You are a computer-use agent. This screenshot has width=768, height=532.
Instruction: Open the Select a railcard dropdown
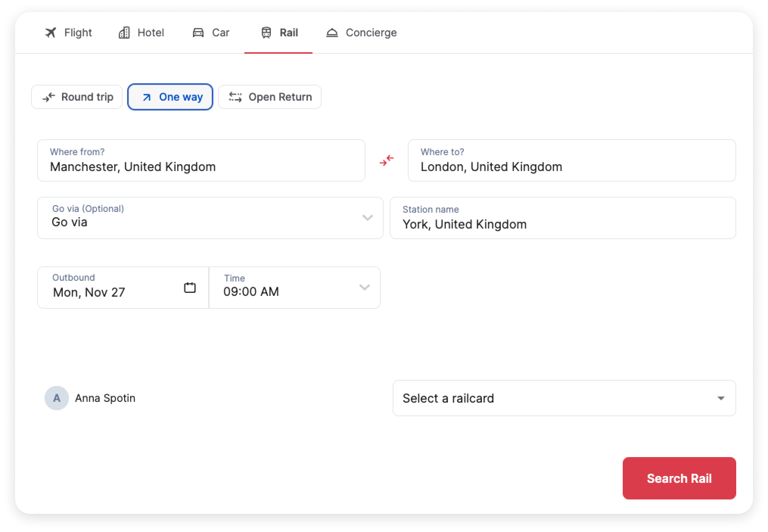tap(564, 398)
